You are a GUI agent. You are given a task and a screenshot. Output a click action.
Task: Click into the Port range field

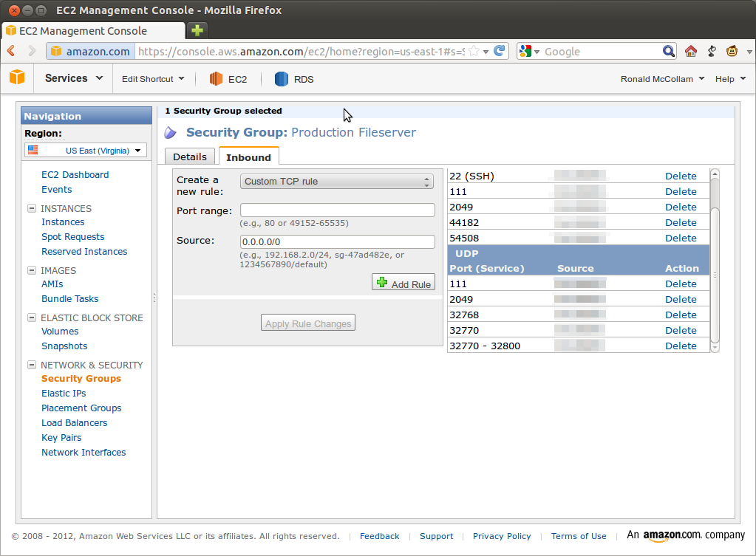338,210
